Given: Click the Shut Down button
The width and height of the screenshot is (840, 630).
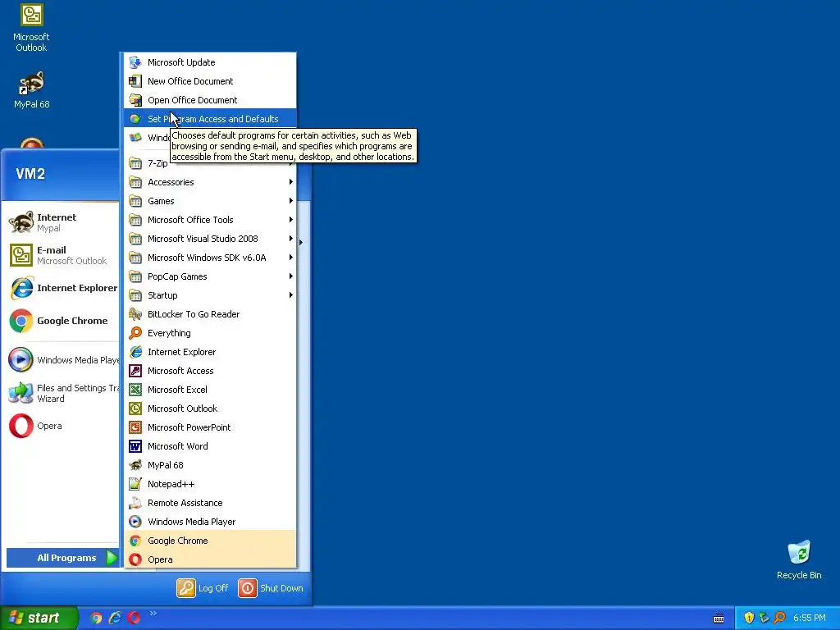Looking at the screenshot, I should pos(271,588).
